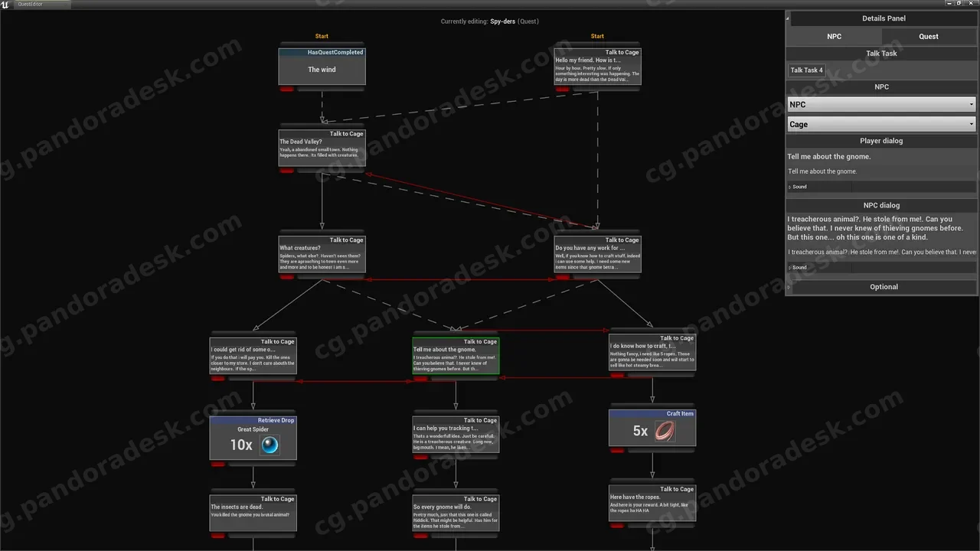Select the Dead Valley dialog node
Screen dimensions: 980x551
click(322, 148)
